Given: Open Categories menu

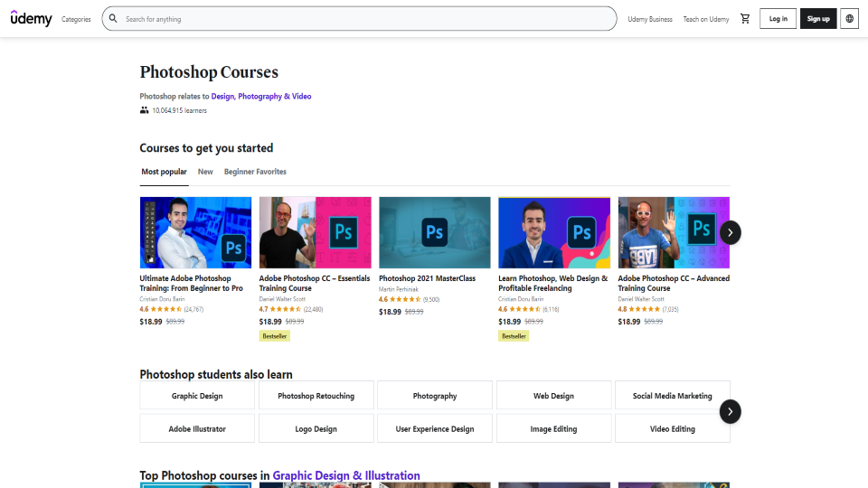Looking at the screenshot, I should pyautogui.click(x=76, y=19).
